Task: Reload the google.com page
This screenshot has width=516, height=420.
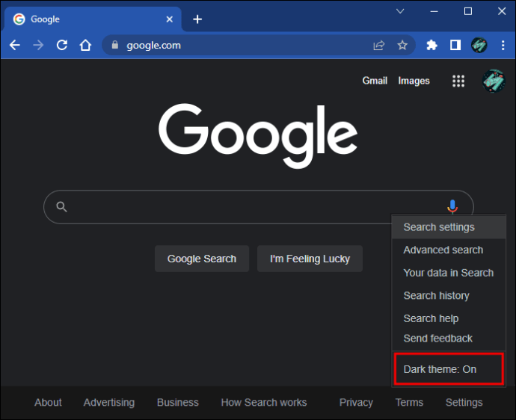Action: [x=62, y=45]
